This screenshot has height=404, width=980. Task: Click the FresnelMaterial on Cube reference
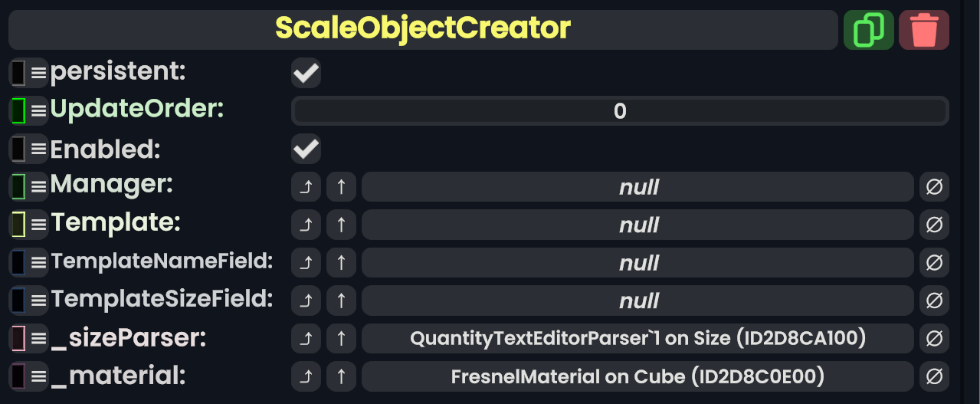(637, 376)
